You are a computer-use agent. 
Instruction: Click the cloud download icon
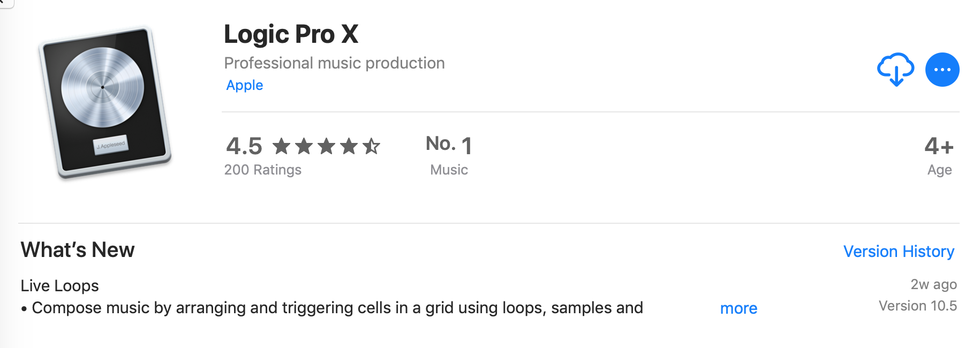click(x=895, y=70)
